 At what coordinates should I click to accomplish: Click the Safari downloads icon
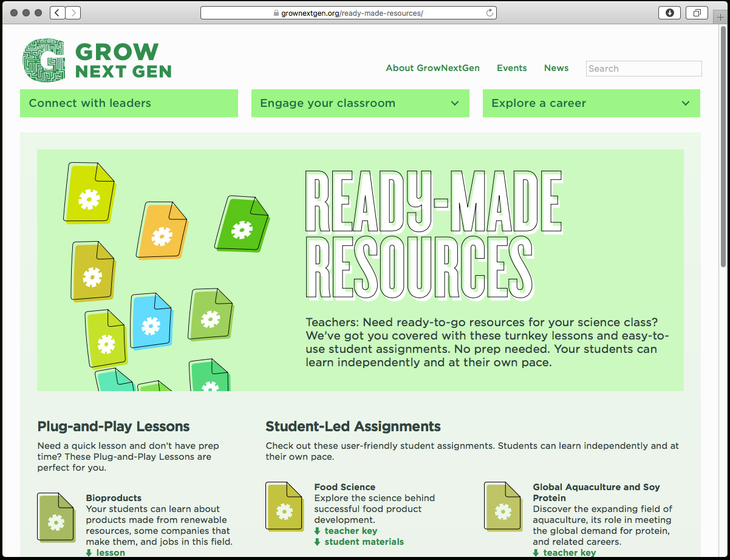(x=670, y=13)
